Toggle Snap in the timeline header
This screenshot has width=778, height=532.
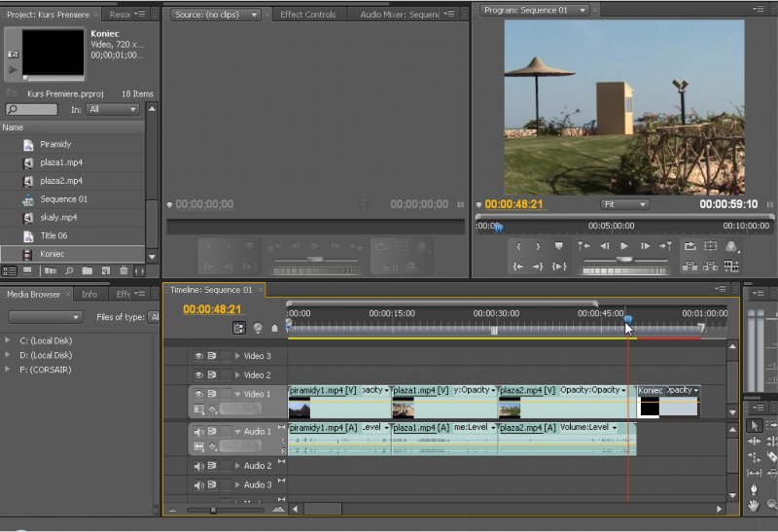click(239, 328)
